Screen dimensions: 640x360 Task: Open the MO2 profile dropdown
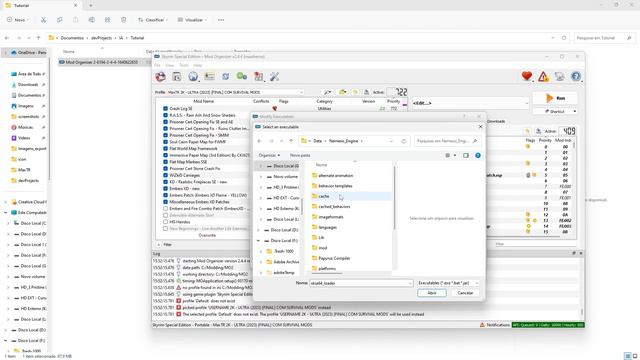235,92
